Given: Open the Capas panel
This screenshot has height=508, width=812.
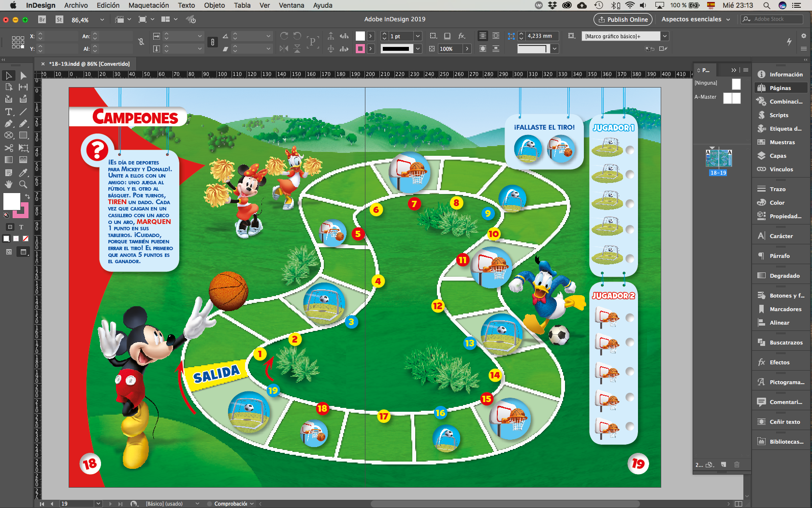Looking at the screenshot, I should click(x=778, y=156).
